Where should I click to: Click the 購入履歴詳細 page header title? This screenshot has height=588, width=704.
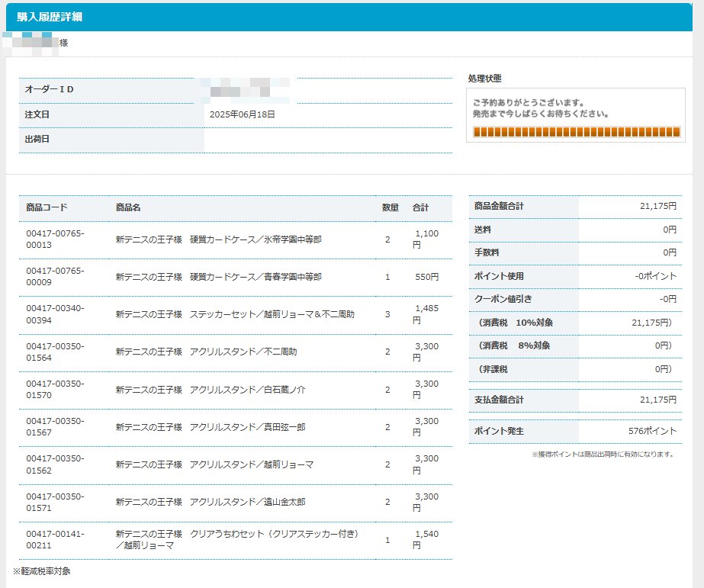click(x=50, y=17)
